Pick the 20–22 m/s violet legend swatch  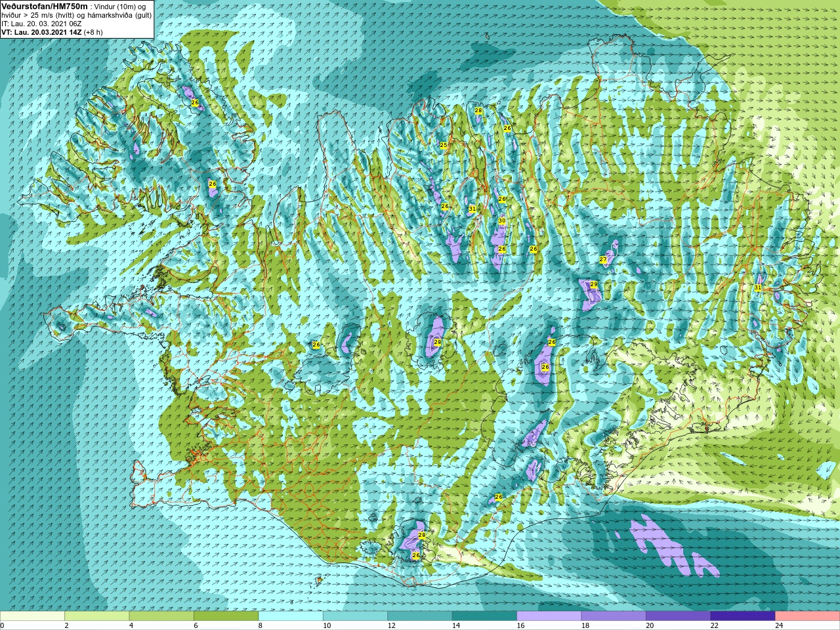coord(679,616)
